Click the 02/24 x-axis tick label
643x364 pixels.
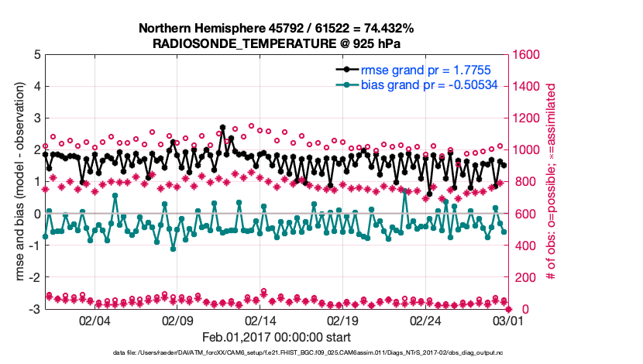425,321
